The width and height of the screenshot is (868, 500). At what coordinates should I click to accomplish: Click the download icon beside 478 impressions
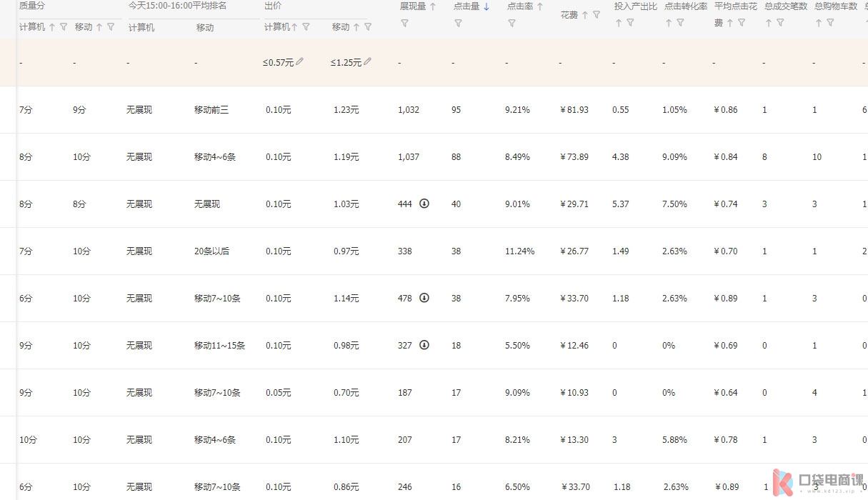tap(424, 298)
